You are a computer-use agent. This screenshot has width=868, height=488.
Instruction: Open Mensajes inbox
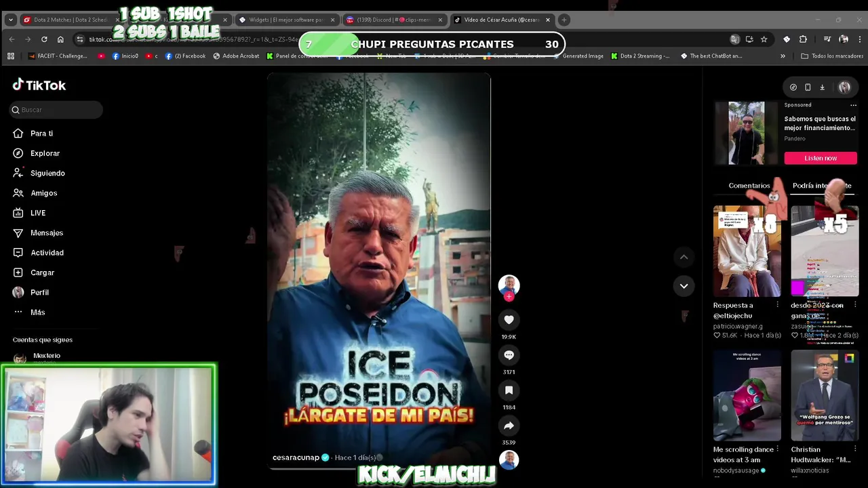(38, 232)
